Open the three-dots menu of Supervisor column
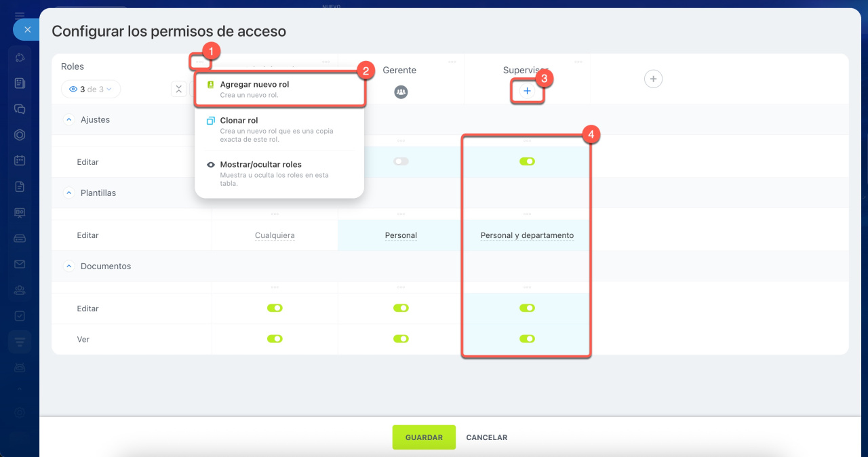Image resolution: width=868 pixels, height=457 pixels. [x=578, y=62]
